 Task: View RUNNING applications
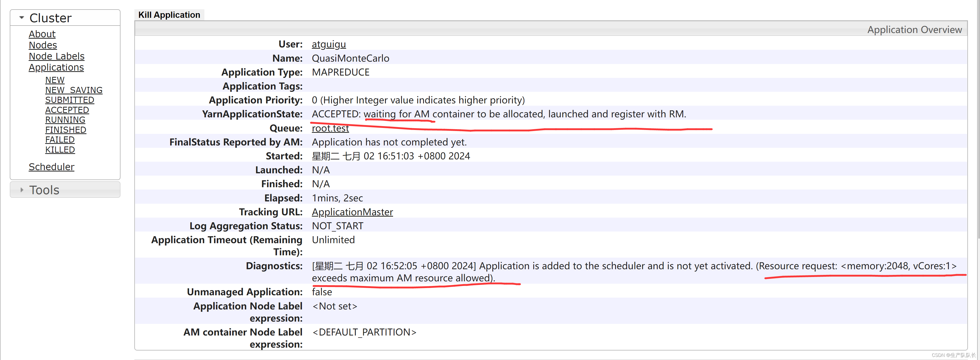[x=65, y=120]
